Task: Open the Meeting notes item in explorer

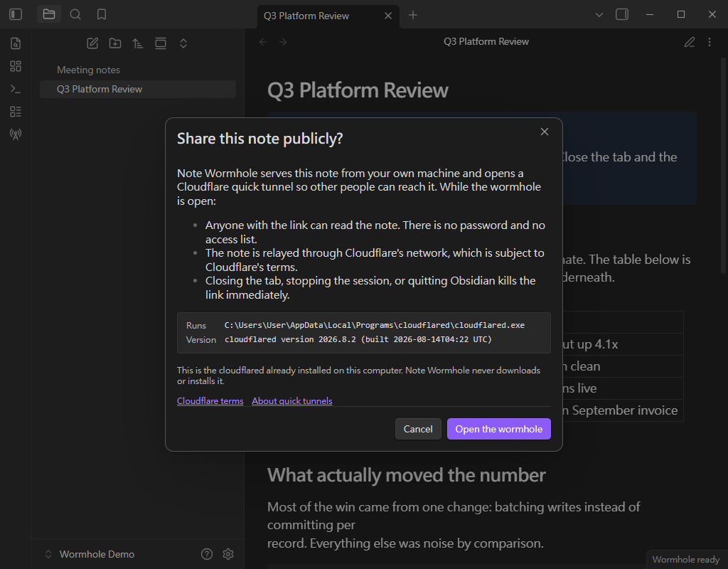Action: (x=138, y=70)
